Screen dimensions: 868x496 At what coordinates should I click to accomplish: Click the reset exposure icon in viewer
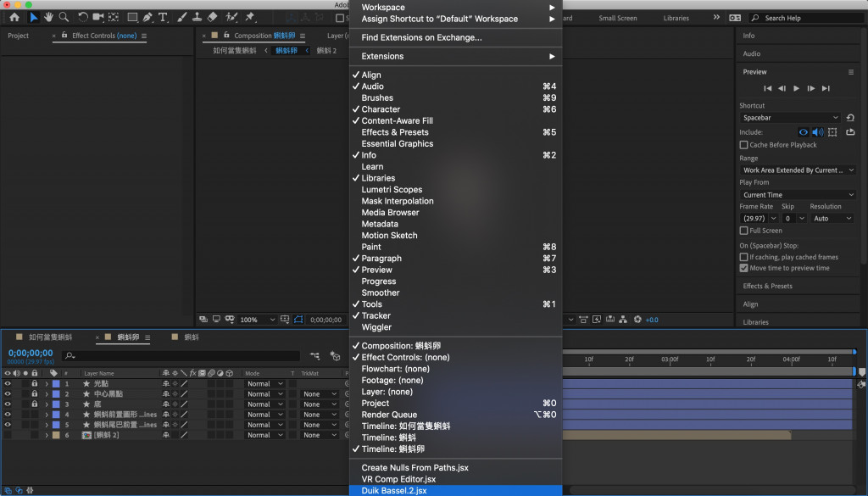tap(637, 320)
